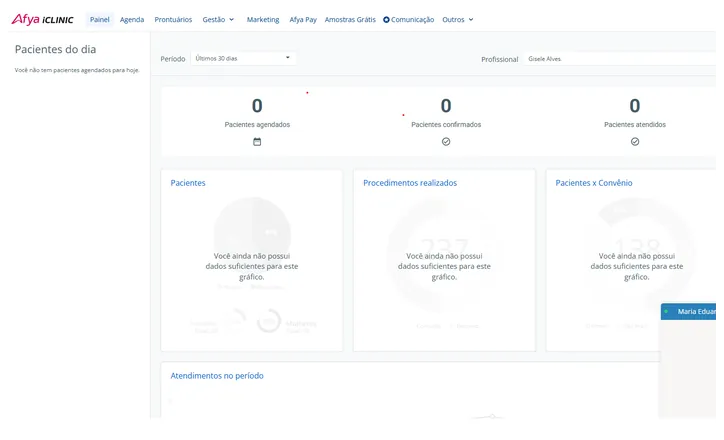The image size is (724, 440).
Task: Click the Atendimentos no período title
Action: click(x=217, y=376)
